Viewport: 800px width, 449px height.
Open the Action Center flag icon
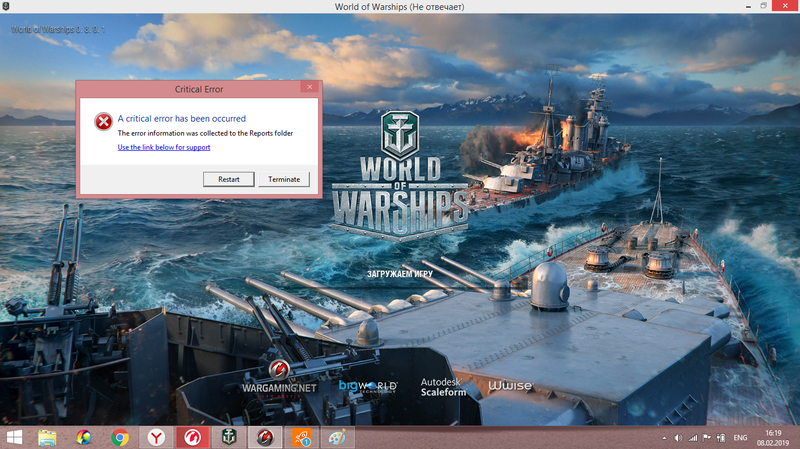click(707, 438)
